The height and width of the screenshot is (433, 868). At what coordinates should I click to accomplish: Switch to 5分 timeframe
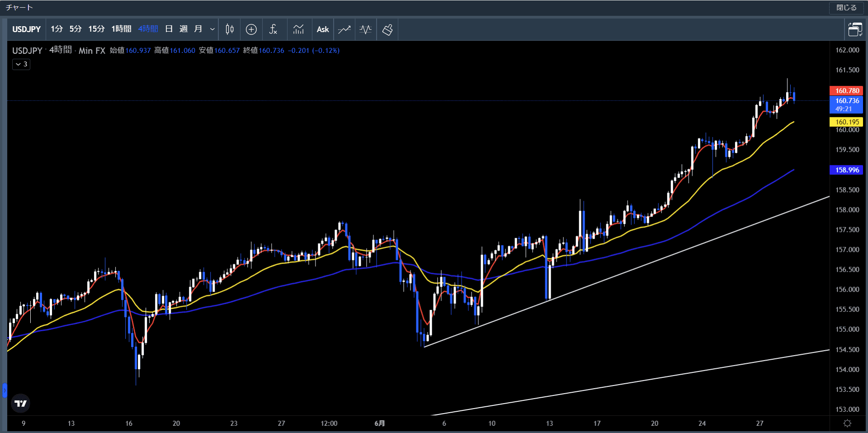75,29
